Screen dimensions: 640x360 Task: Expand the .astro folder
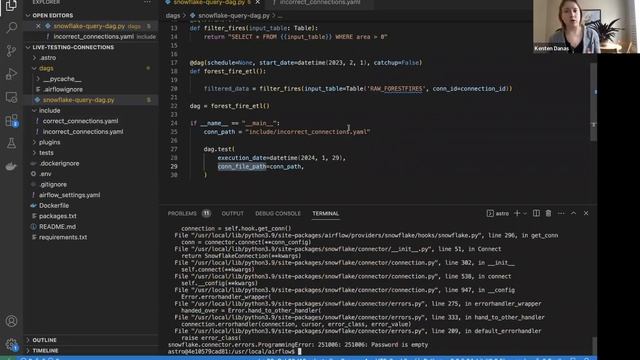tap(47, 58)
